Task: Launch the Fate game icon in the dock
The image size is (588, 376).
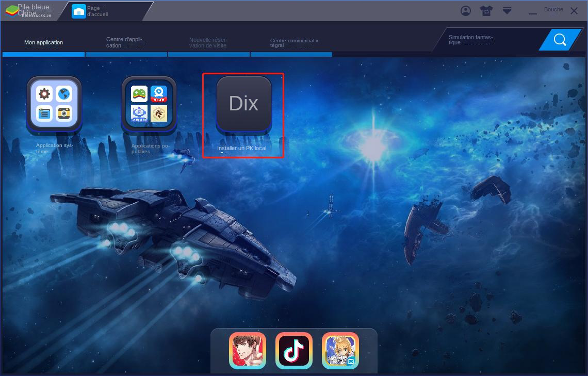Action: coord(340,350)
